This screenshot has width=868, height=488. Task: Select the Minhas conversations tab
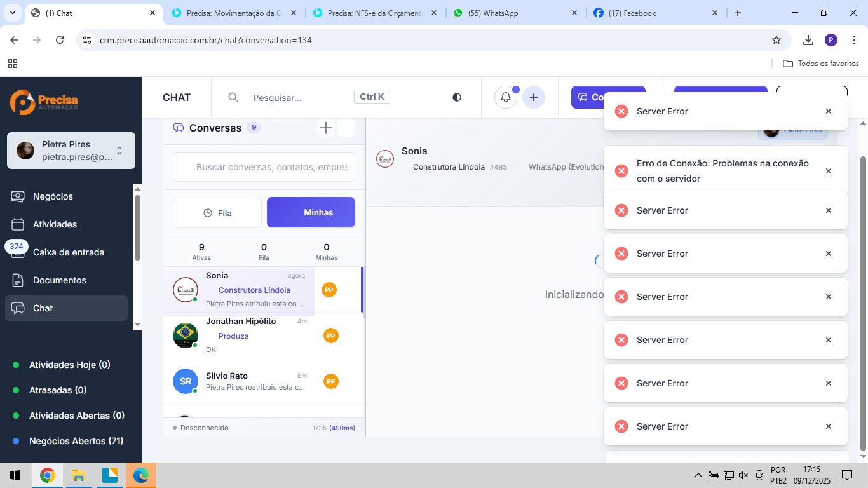click(311, 213)
